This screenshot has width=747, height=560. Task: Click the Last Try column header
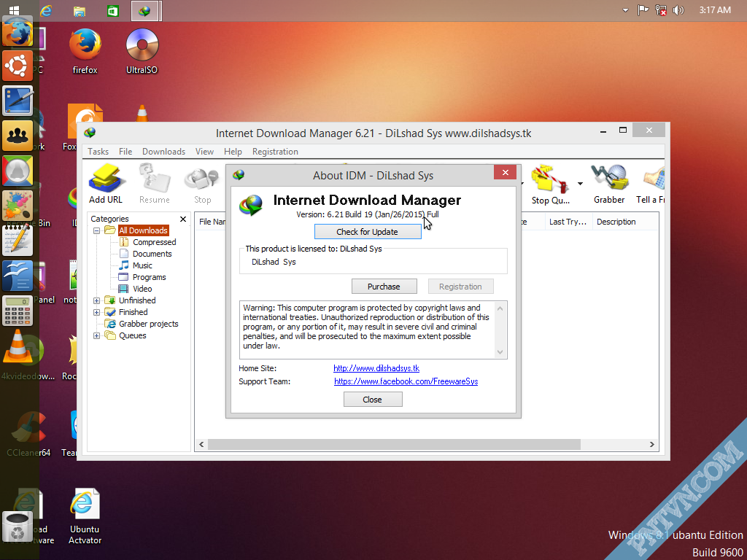pos(568,222)
